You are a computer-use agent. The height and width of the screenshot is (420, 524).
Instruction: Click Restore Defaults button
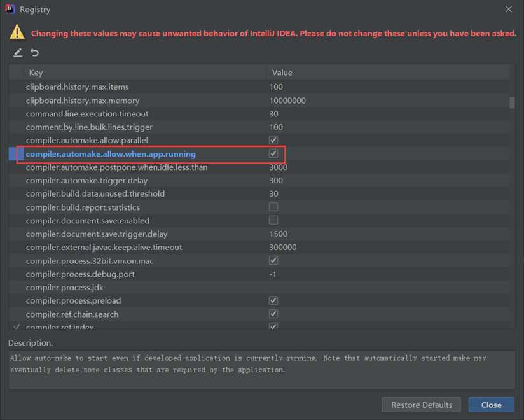pos(422,405)
